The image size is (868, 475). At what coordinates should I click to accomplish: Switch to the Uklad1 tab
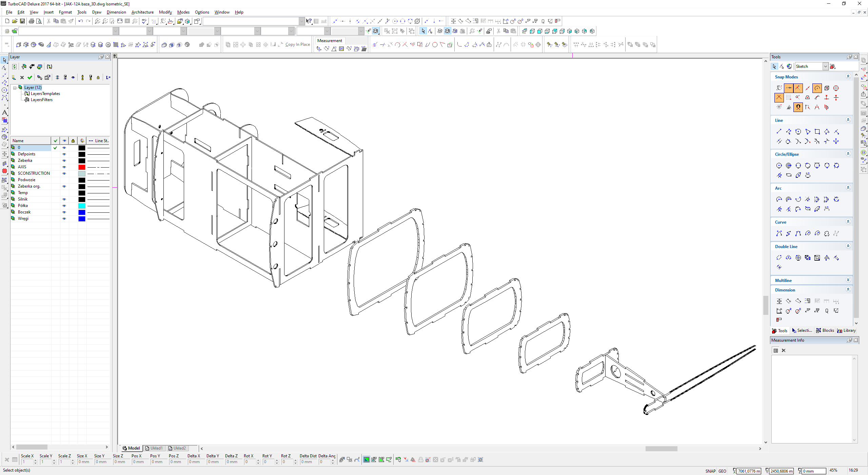pos(154,448)
